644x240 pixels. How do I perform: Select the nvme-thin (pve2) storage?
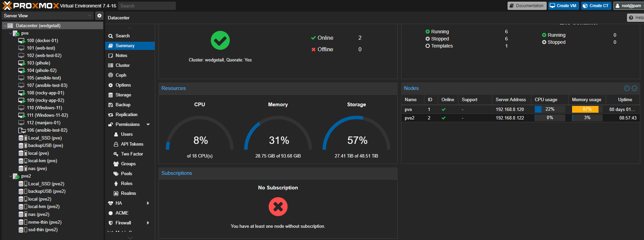point(45,222)
